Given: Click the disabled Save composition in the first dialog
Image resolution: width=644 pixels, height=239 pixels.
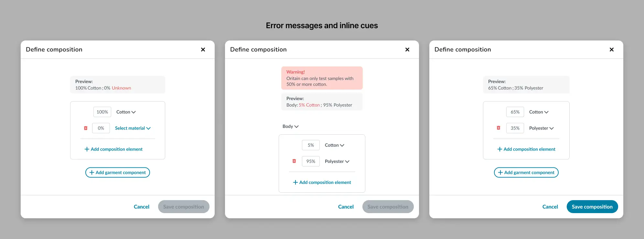Looking at the screenshot, I should click(x=183, y=207).
